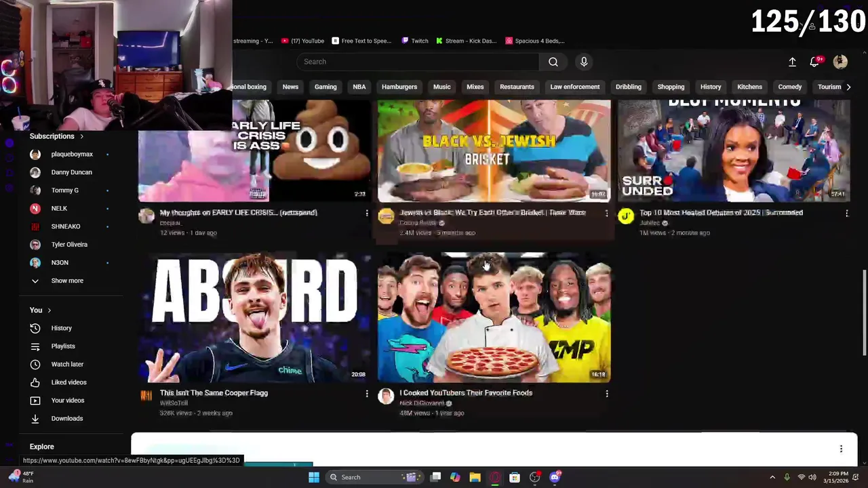Open taskbar clock showing 2:09 PM
The width and height of the screenshot is (868, 488).
point(837,477)
